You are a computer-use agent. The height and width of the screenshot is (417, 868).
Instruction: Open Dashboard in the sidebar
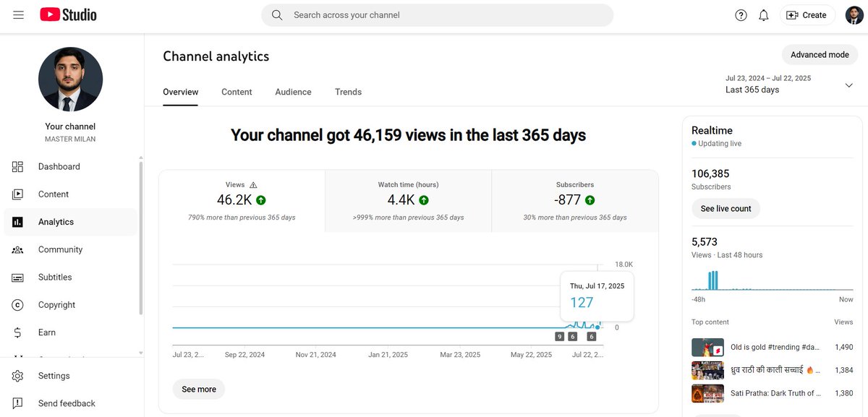[70, 167]
